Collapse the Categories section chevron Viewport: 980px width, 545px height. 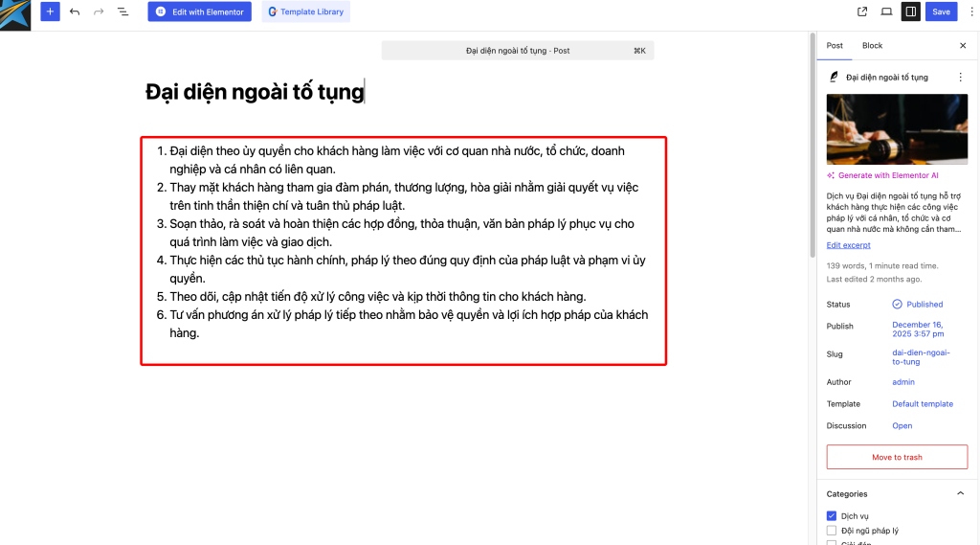(961, 494)
